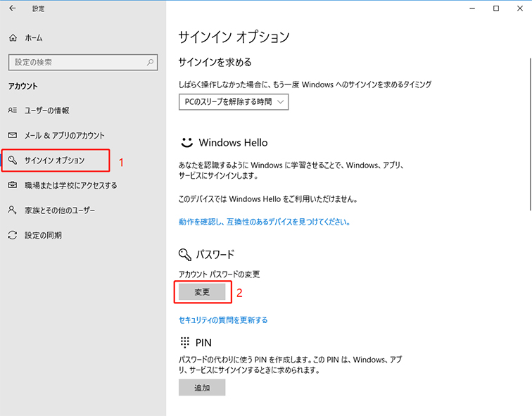Click the sync arrows icon for 設定の同期

[x=13, y=235]
